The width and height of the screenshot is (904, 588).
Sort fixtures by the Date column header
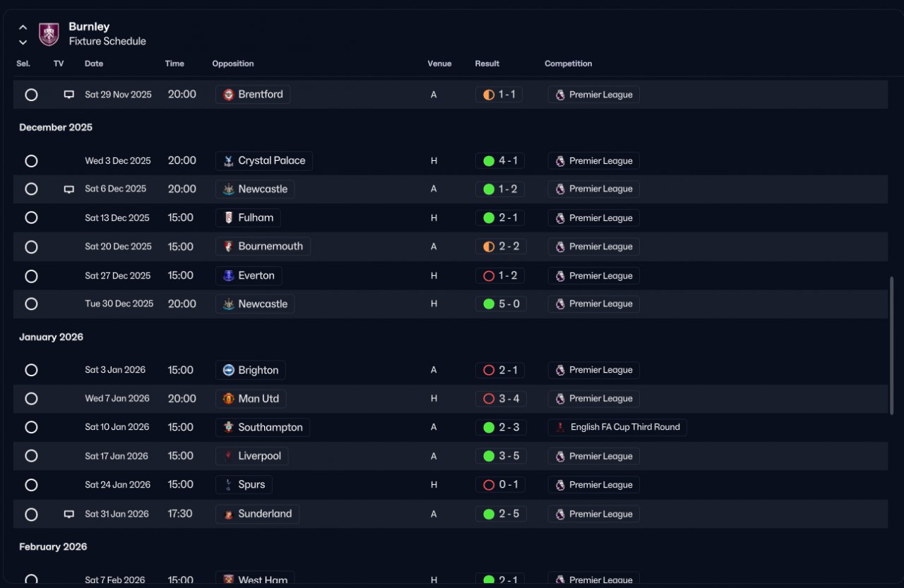click(x=94, y=64)
